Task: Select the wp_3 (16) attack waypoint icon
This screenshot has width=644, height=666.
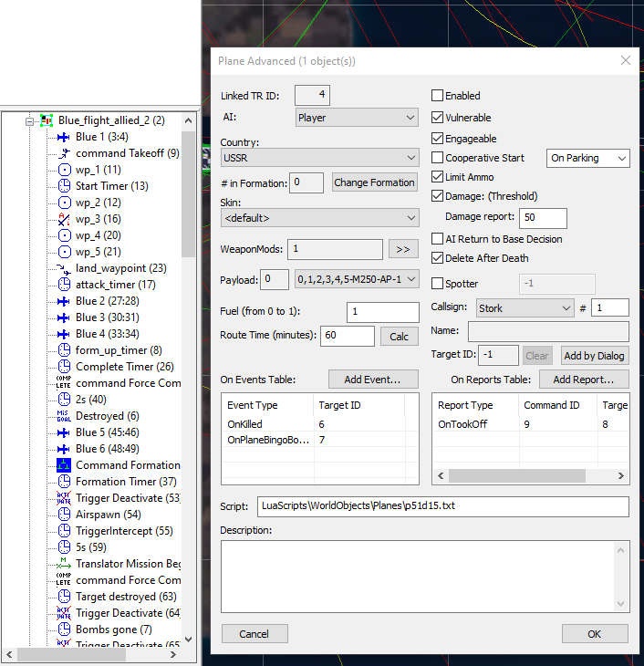Action: 64,219
